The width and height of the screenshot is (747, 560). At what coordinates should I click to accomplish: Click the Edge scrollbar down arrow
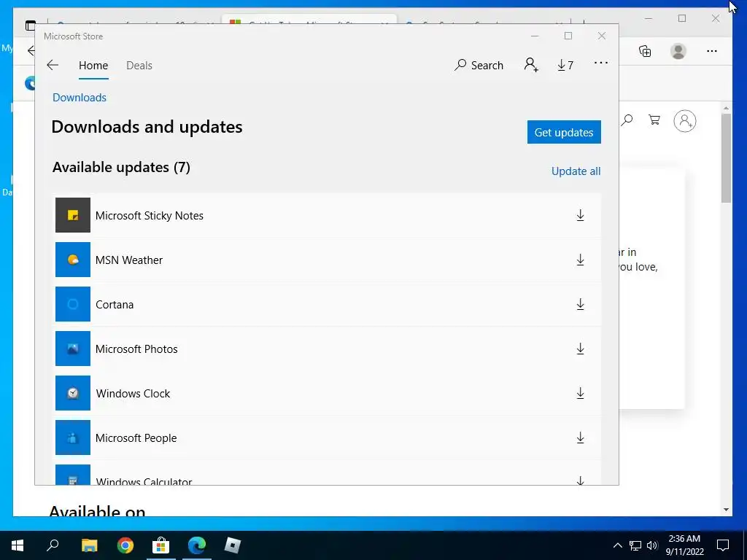[726, 510]
